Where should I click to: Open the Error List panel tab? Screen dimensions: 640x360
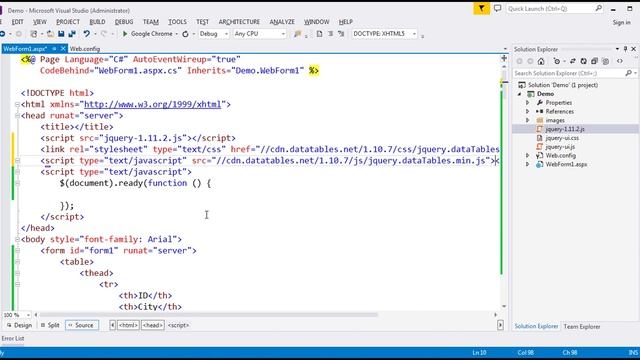tap(13, 338)
